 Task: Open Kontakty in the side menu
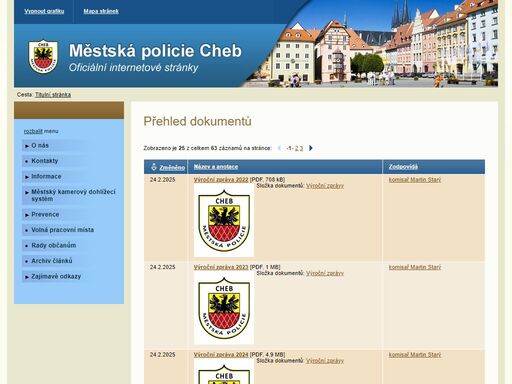pos(45,161)
